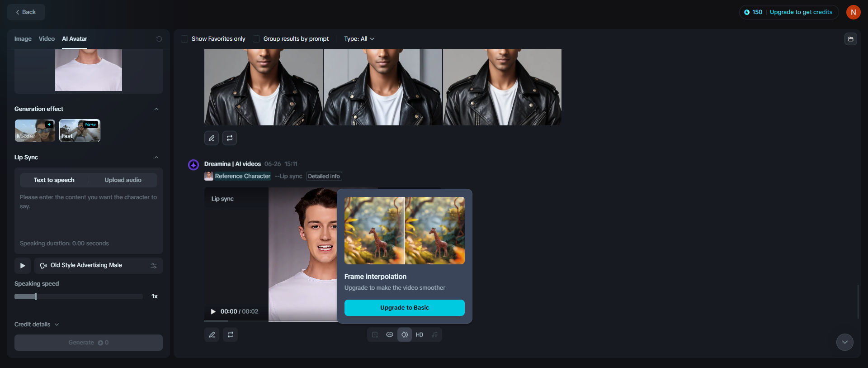Viewport: 868px width, 368px height.
Task: Click the extend video clock icon
Action: (x=375, y=335)
